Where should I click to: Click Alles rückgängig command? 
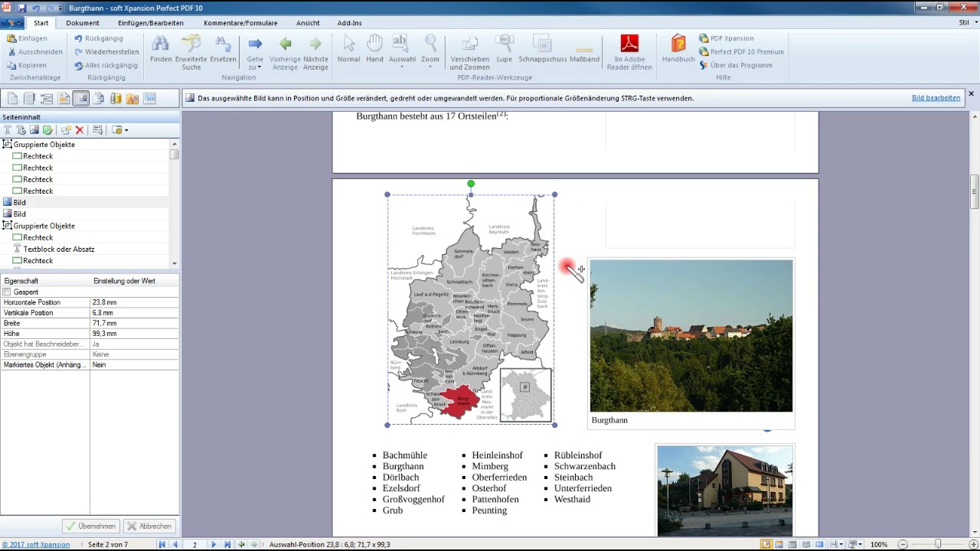click(106, 65)
